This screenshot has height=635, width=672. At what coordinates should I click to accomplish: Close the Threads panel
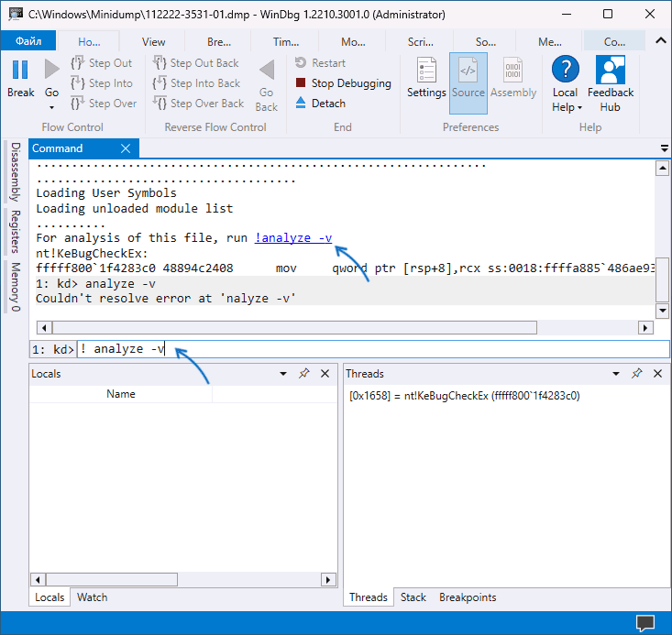[657, 374]
